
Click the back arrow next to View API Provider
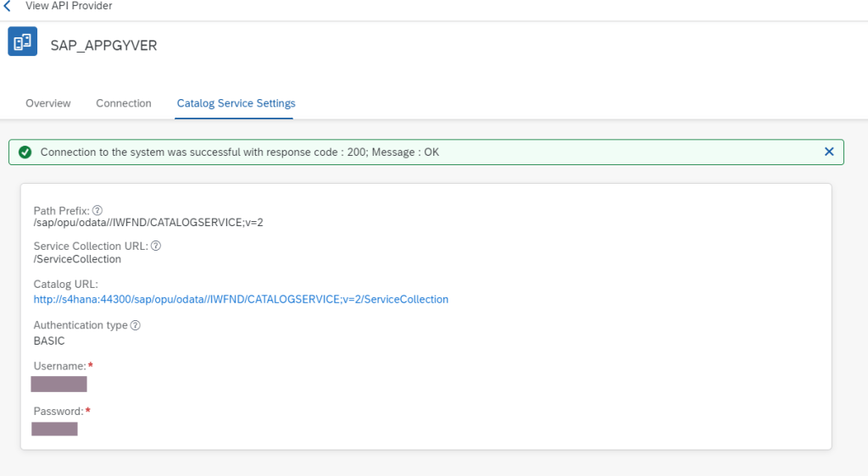(x=8, y=6)
